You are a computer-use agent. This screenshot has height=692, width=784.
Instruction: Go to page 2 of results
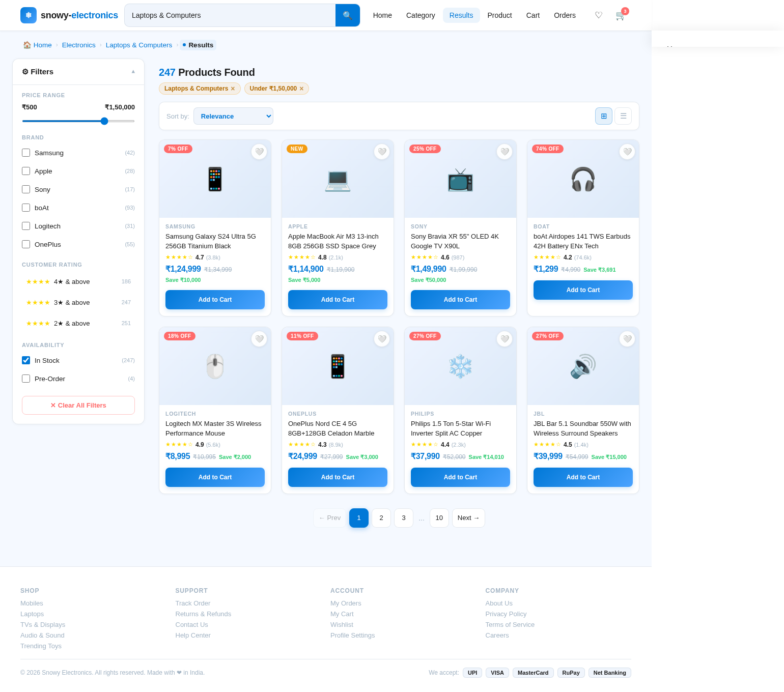[x=381, y=518]
